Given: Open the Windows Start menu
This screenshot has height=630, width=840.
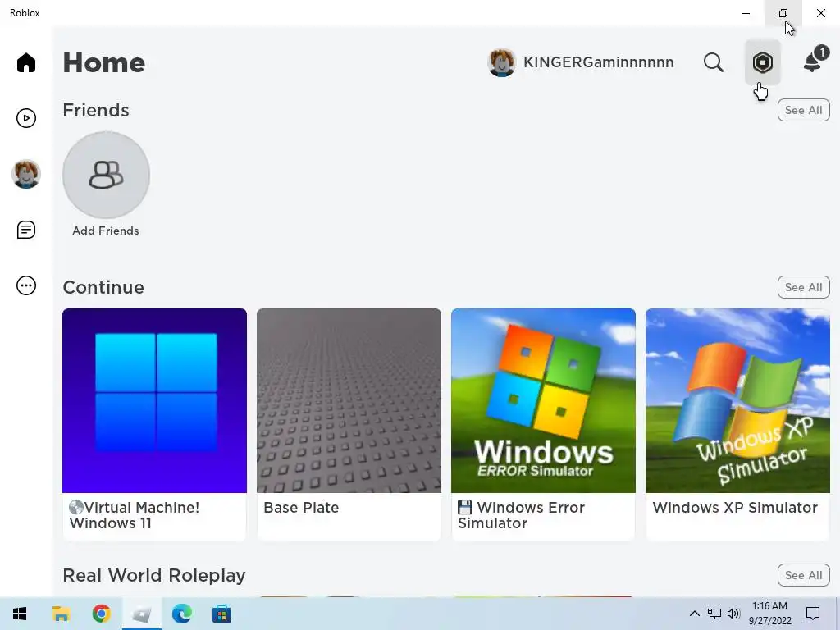Looking at the screenshot, I should click(x=20, y=614).
